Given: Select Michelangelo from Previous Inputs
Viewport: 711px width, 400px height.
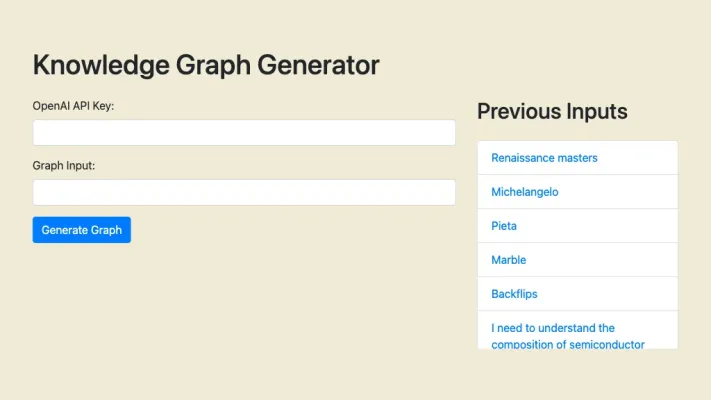Looking at the screenshot, I should (525, 192).
